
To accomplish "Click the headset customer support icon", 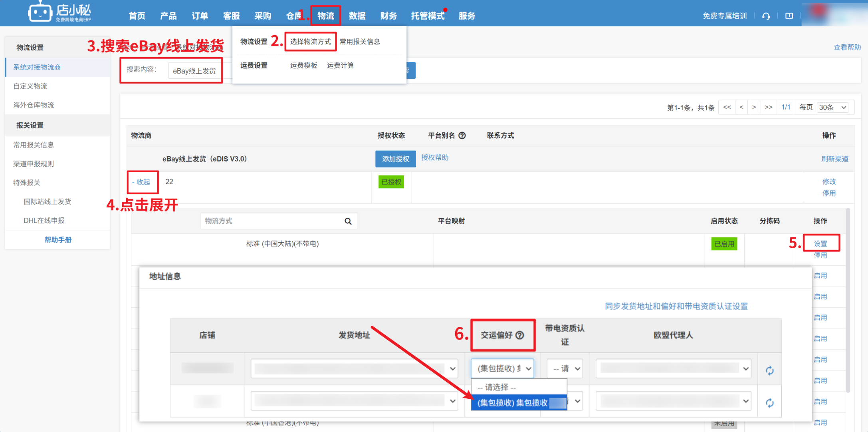I will [x=766, y=16].
